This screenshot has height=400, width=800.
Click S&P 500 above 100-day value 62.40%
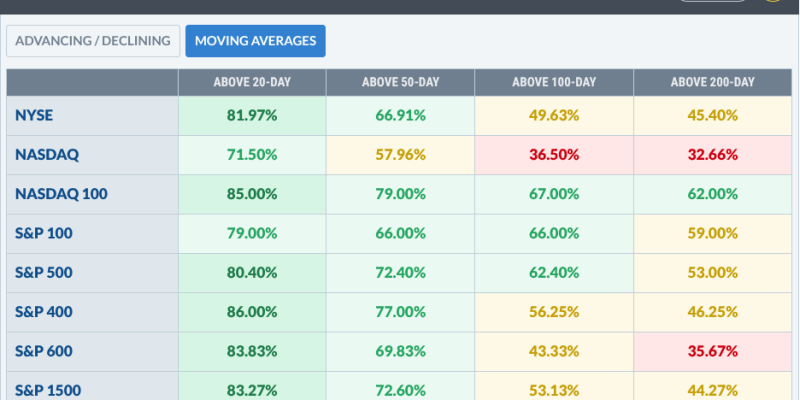click(554, 273)
